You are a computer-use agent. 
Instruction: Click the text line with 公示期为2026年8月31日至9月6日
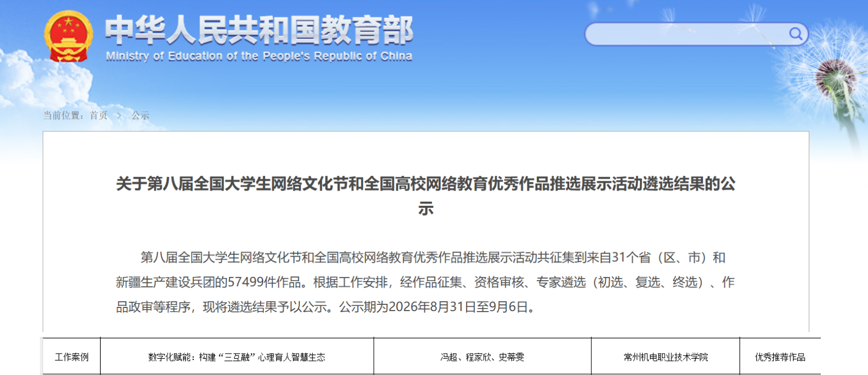pyautogui.click(x=325, y=307)
